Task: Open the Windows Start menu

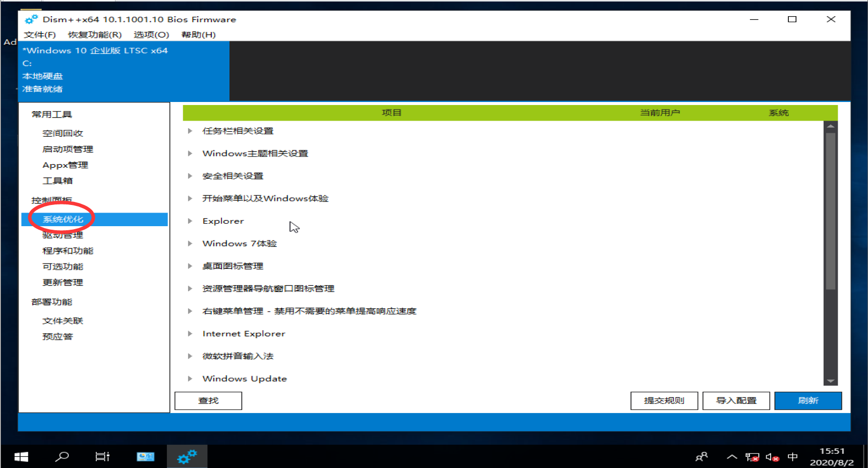Action: (x=21, y=457)
